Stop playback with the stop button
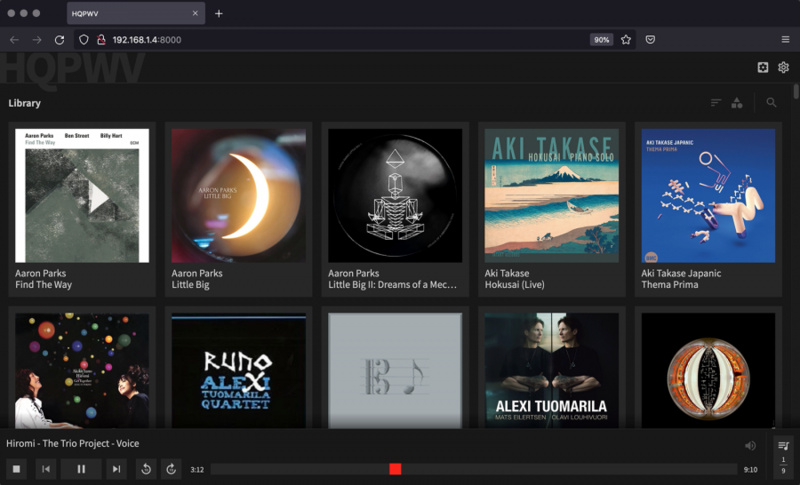Screen dimensions: 800x485 tap(16, 469)
